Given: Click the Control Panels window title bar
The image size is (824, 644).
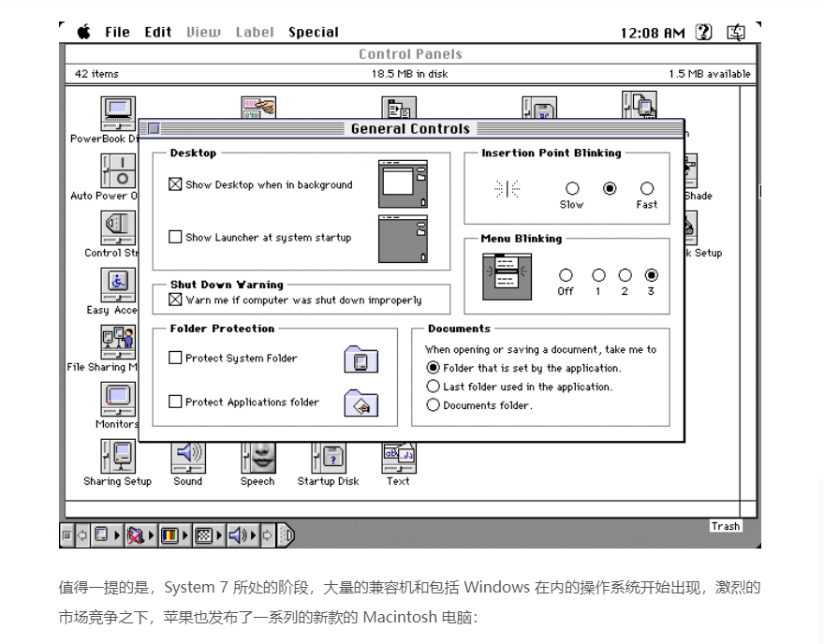Looking at the screenshot, I should pos(410,54).
